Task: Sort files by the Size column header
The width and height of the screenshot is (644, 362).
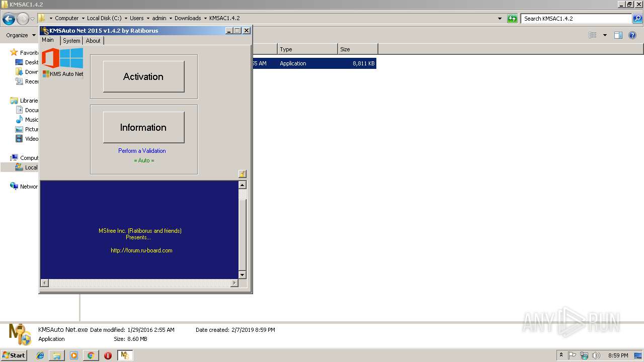Action: (x=358, y=49)
